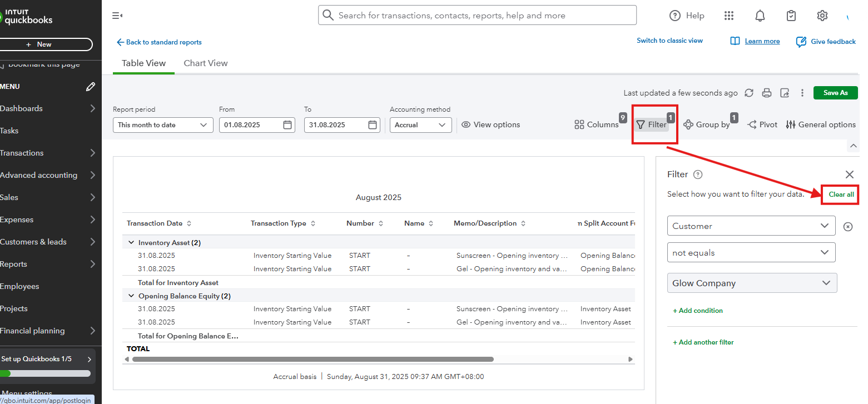The height and width of the screenshot is (404, 868).
Task: Close the Filter panel
Action: (849, 174)
